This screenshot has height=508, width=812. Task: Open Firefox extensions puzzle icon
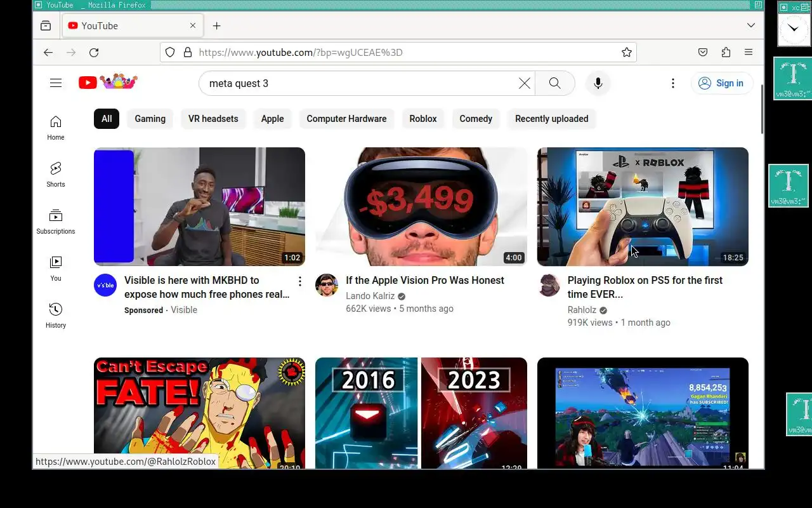pos(726,53)
